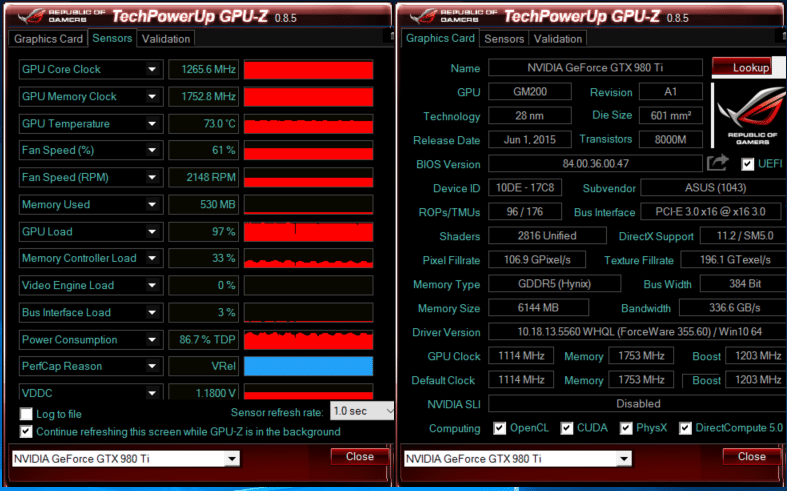787x491 pixels.
Task: Click the GPU Temperature history graph
Action: point(308,124)
